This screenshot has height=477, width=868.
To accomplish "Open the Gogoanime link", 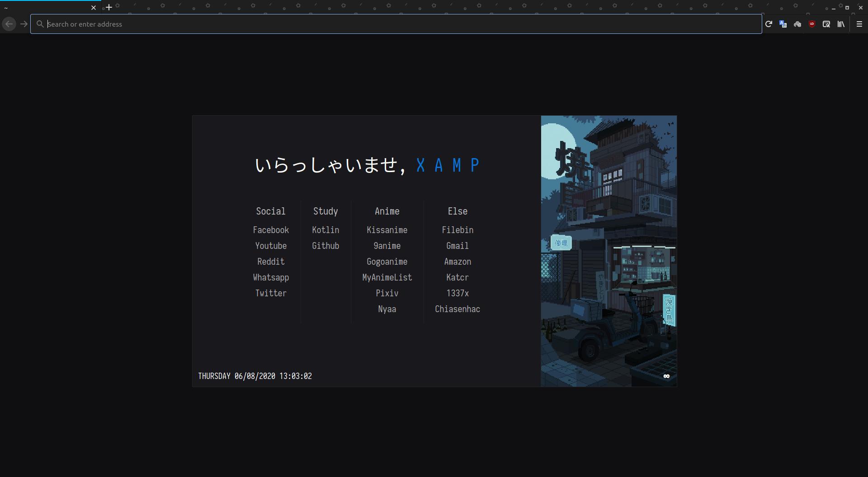I will coord(387,262).
